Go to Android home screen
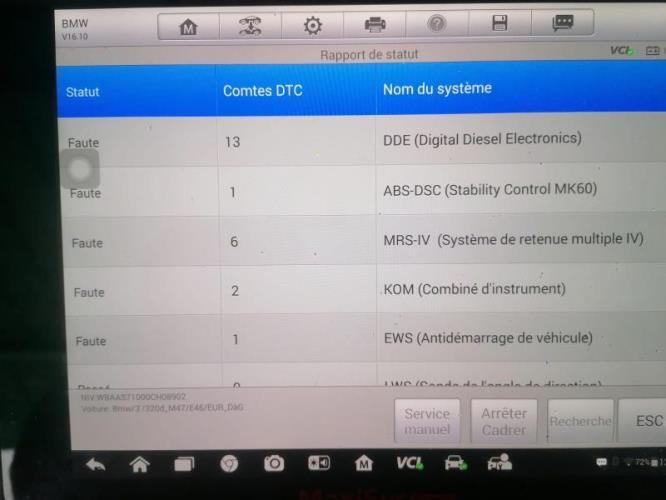The height and width of the screenshot is (500, 666). click(140, 465)
